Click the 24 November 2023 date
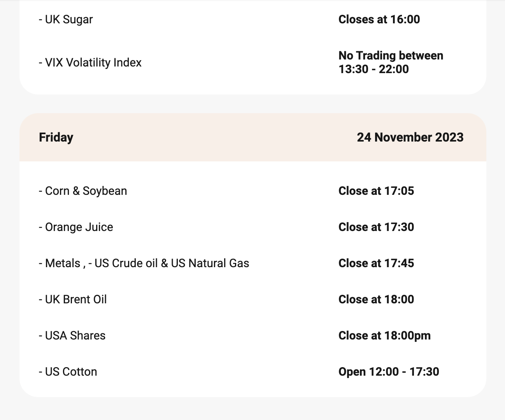505x420 pixels. (x=410, y=137)
